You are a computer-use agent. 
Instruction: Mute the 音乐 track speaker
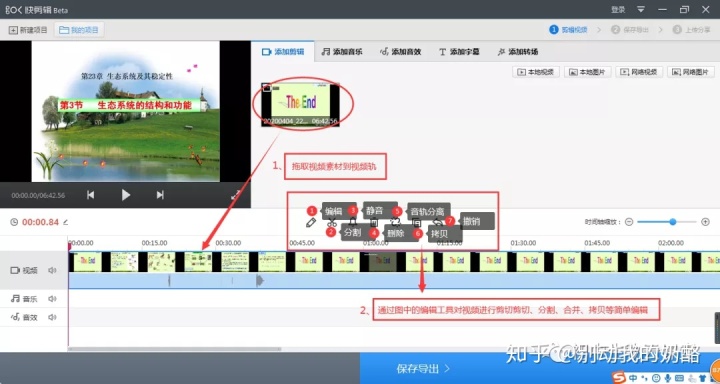52,299
